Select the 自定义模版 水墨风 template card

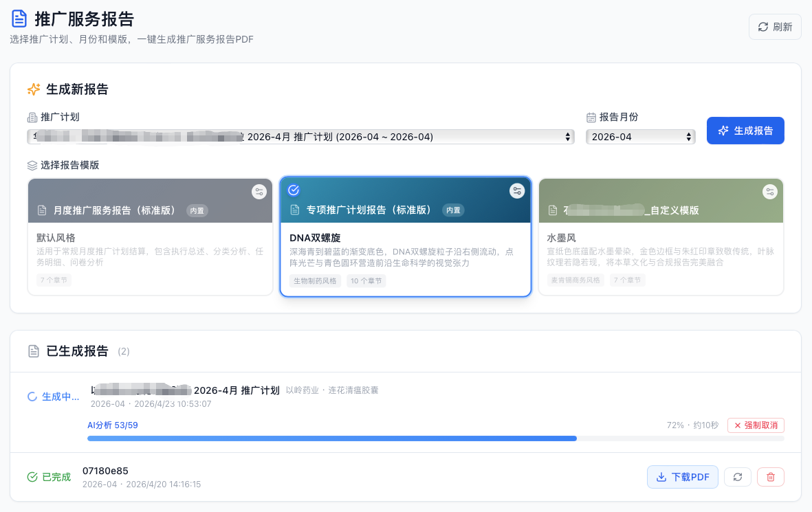pos(661,236)
